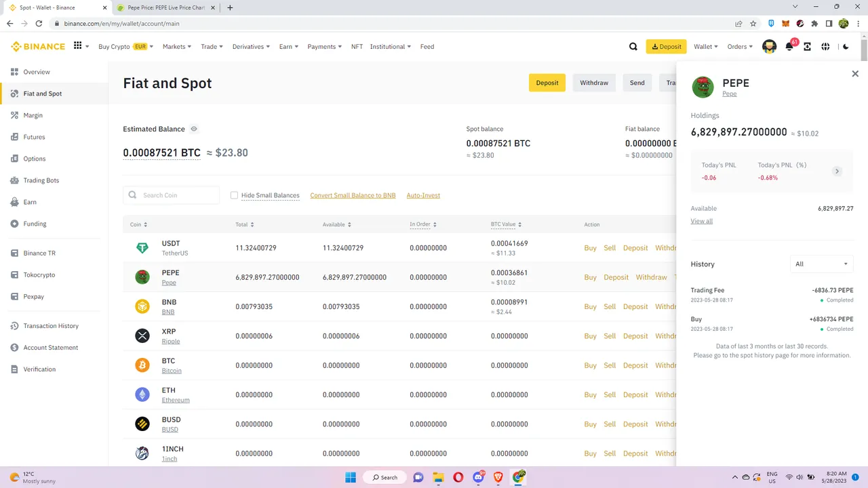Bookmark this page star icon

pos(753,23)
